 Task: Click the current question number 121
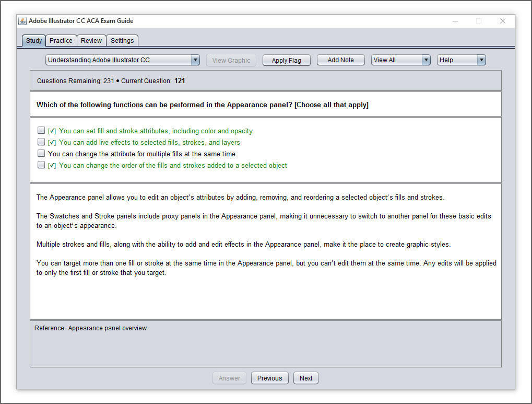[180, 81]
